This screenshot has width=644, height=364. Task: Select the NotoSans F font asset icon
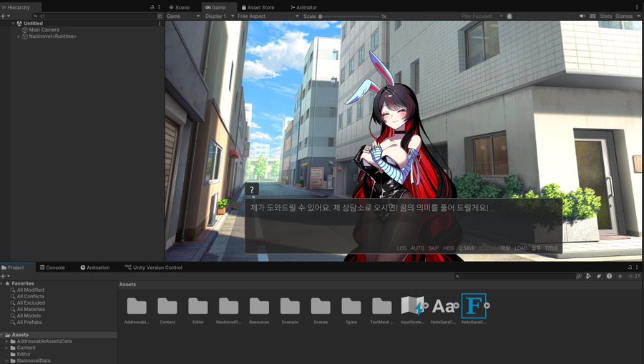tap(474, 306)
